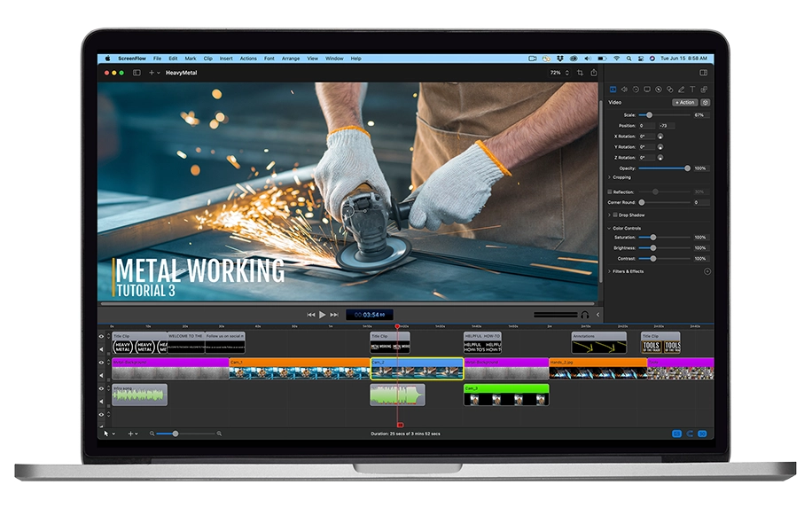Click the X Rotation dial
This screenshot has height=508, width=812.
tap(660, 137)
